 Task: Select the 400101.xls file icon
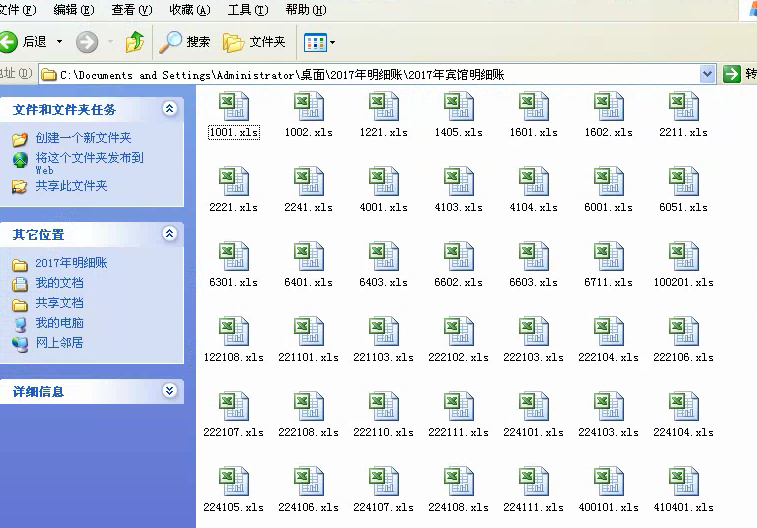[609, 481]
